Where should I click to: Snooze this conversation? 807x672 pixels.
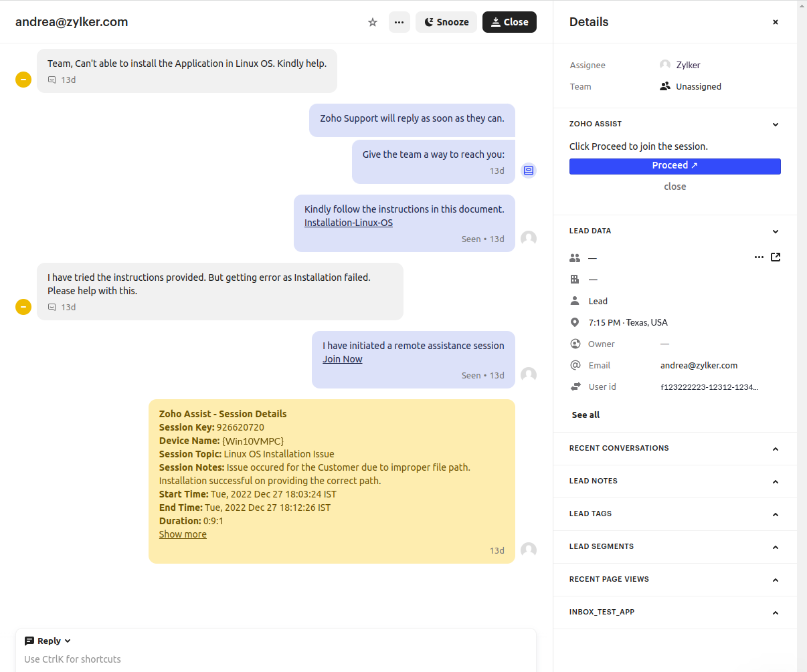click(446, 22)
